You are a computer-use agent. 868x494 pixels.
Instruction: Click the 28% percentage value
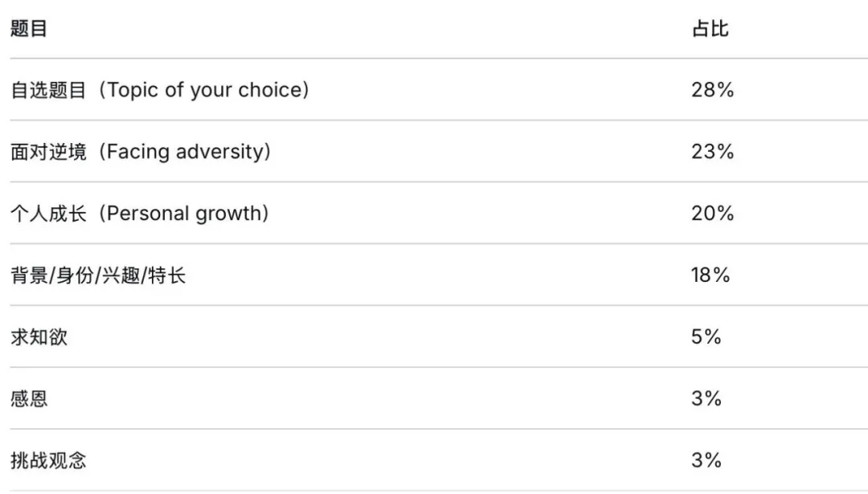pos(712,90)
